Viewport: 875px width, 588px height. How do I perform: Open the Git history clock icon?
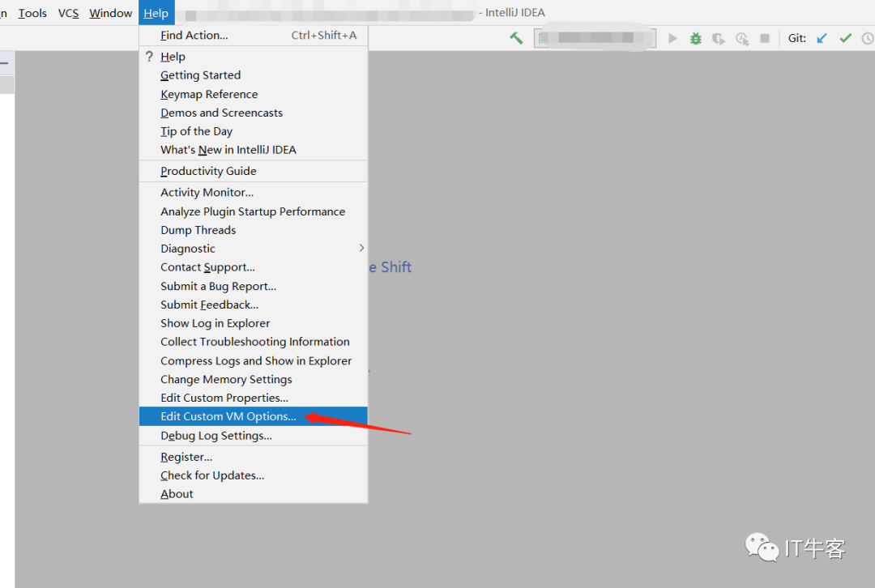(868, 38)
